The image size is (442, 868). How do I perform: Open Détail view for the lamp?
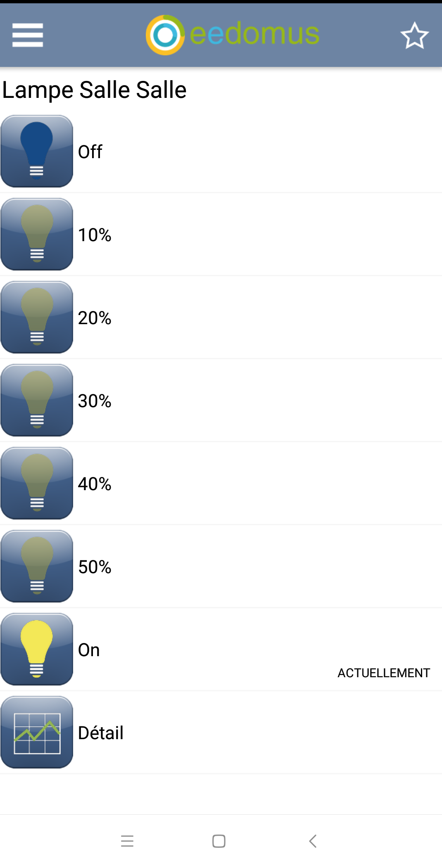coord(221,732)
